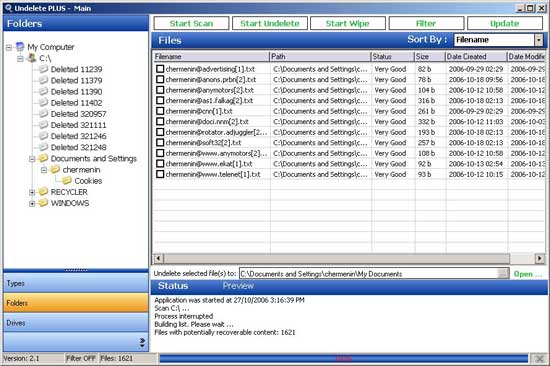Click the Deleted 321111 folder icon

(43, 125)
